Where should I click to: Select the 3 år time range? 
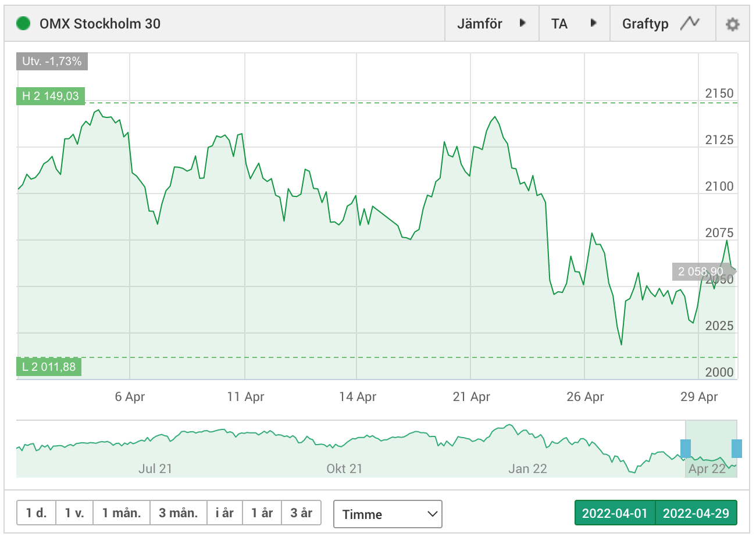[x=301, y=513]
